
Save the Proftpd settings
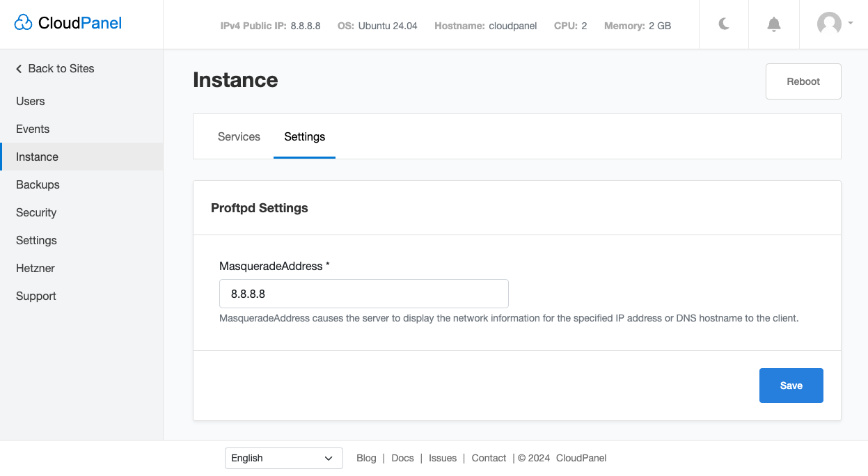pyautogui.click(x=791, y=386)
